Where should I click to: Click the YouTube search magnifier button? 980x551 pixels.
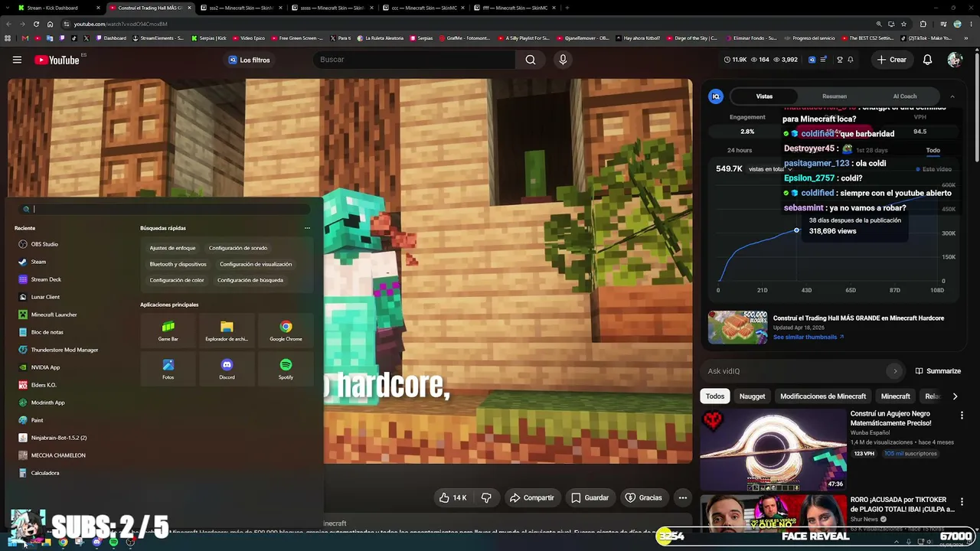point(530,60)
